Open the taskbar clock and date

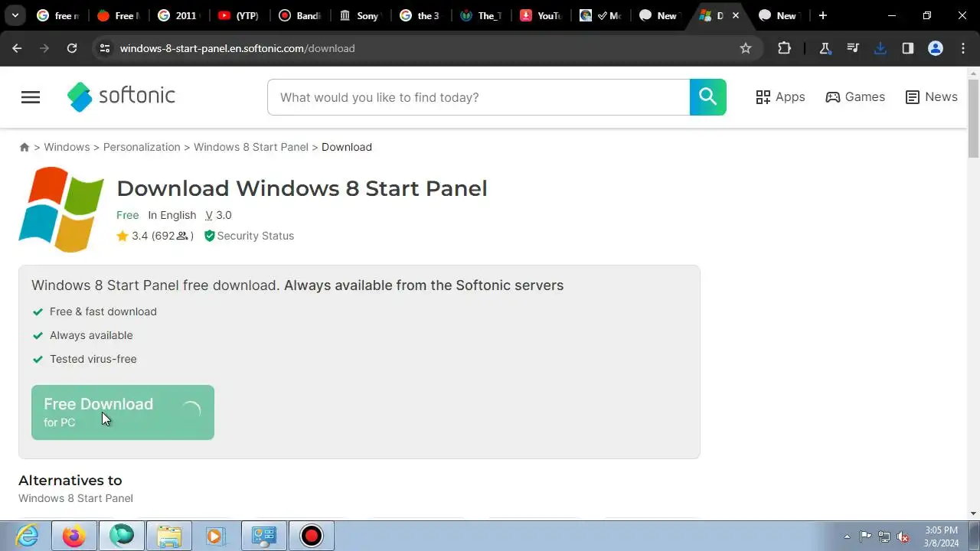pos(941,536)
